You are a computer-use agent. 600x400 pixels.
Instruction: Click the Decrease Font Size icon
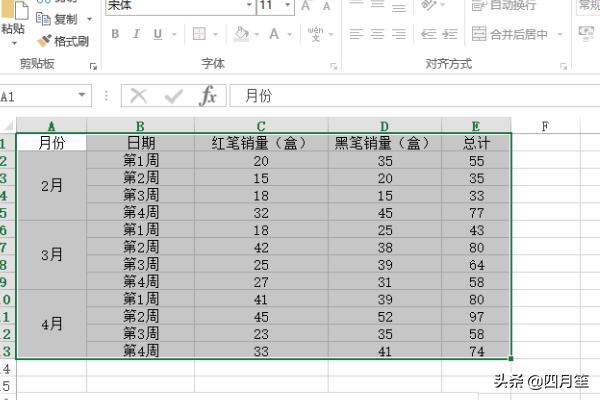pyautogui.click(x=326, y=6)
